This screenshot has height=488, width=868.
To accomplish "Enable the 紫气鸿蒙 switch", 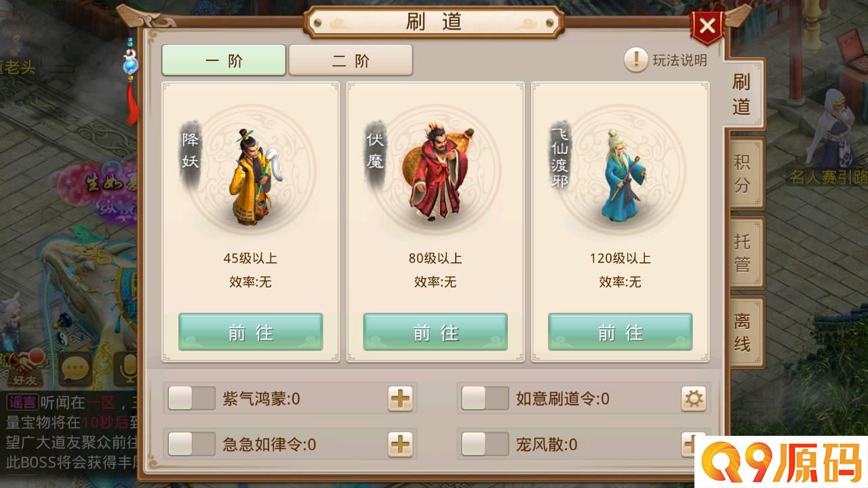I will pos(192,399).
